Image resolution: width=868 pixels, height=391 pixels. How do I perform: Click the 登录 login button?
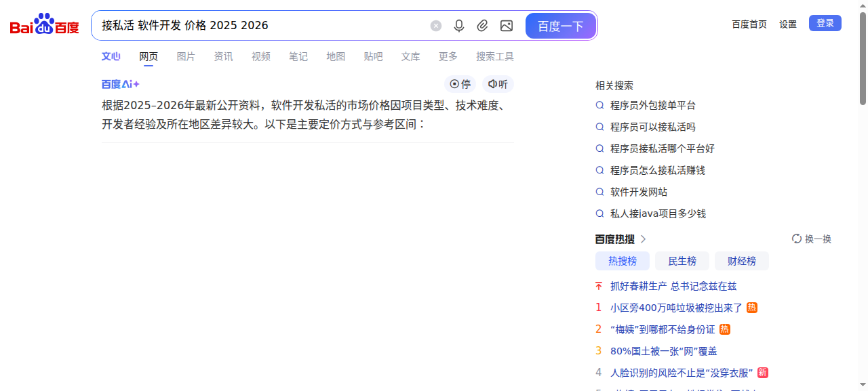[x=825, y=24]
